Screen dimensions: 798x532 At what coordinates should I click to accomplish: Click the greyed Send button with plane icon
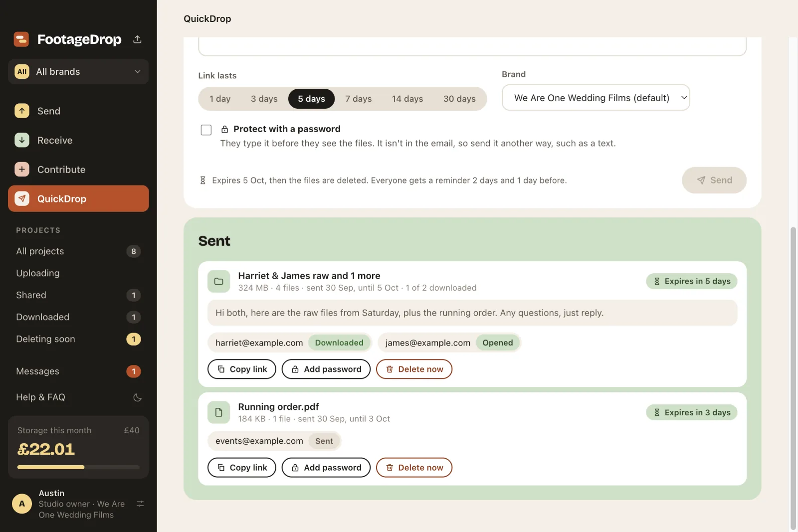(x=714, y=180)
